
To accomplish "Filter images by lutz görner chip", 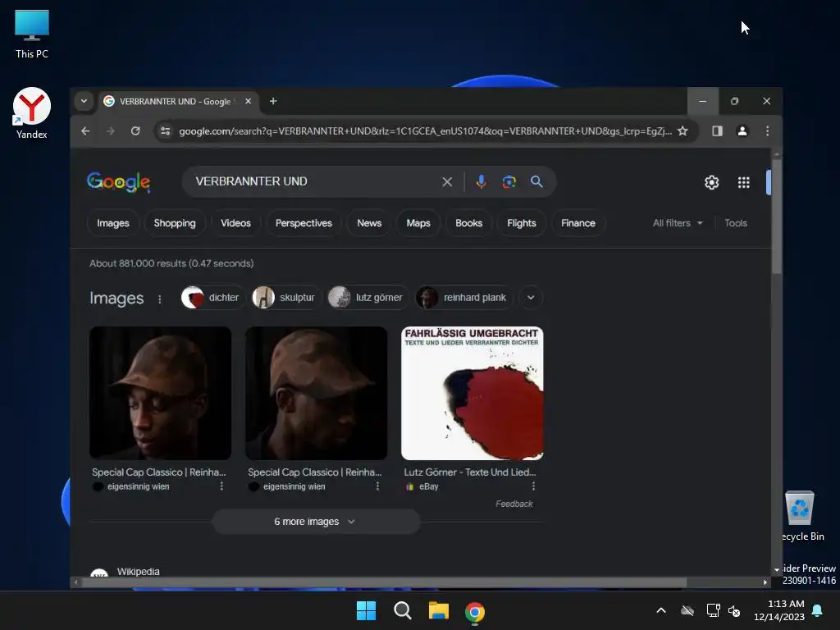I will pyautogui.click(x=368, y=297).
